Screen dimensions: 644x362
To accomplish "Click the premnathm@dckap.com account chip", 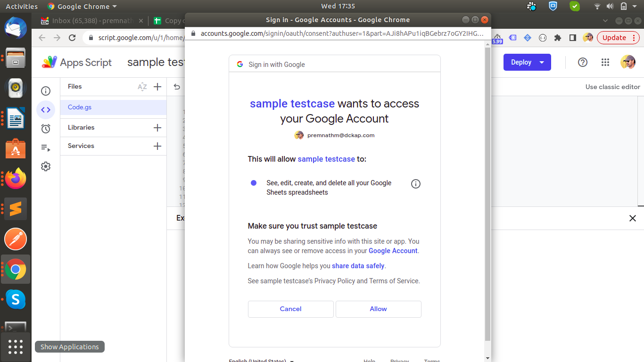I will click(x=334, y=135).
